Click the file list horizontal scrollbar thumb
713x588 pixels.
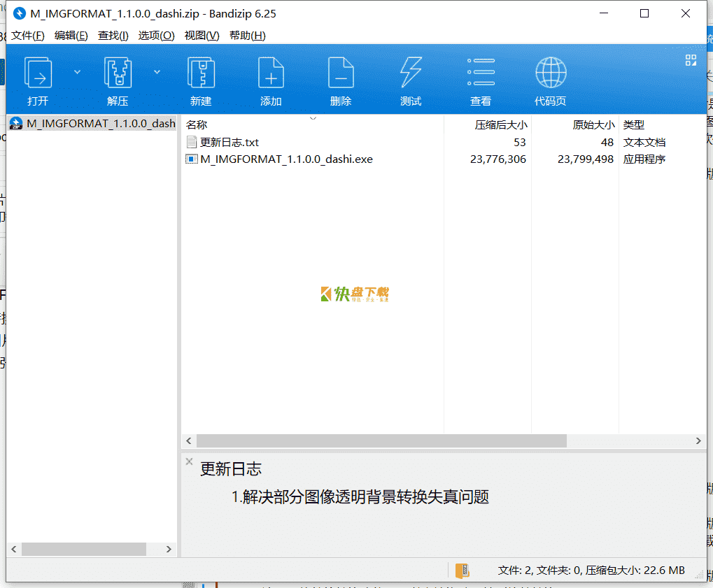(381, 440)
